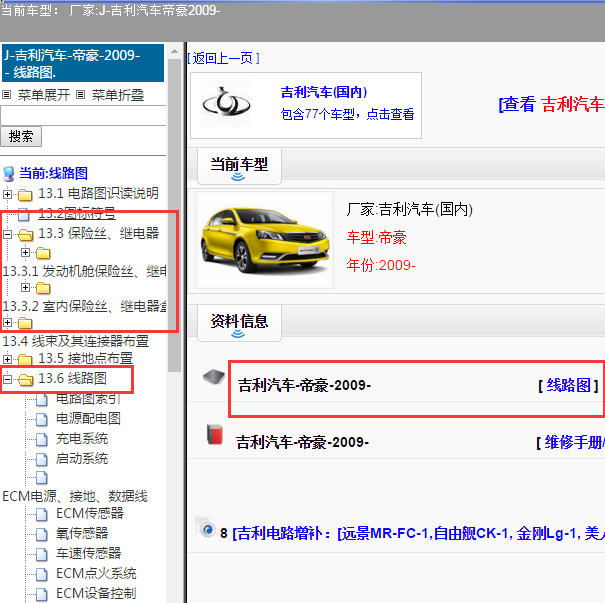Select the 当前车型 tab

tap(239, 165)
